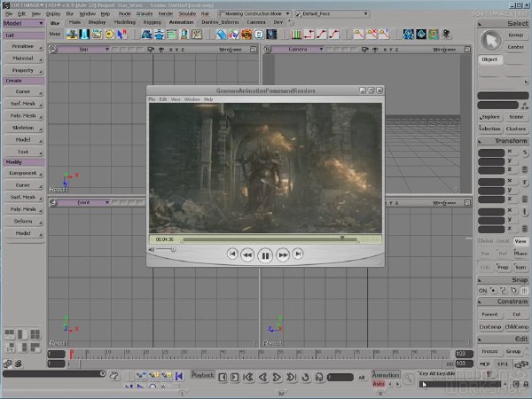Click the scene curve icon by search field

point(114,376)
